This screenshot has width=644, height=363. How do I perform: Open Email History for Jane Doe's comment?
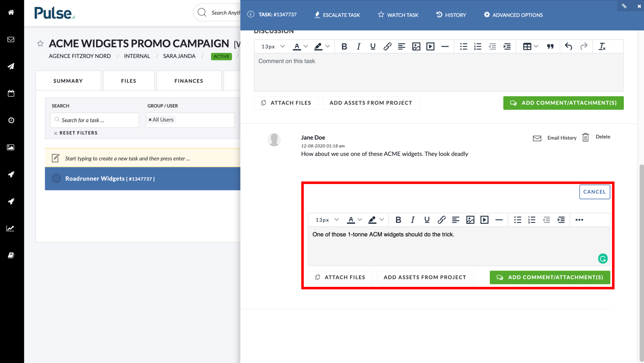(555, 138)
